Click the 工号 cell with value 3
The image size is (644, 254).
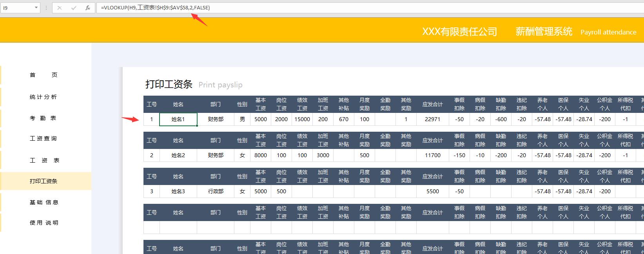[x=152, y=191]
